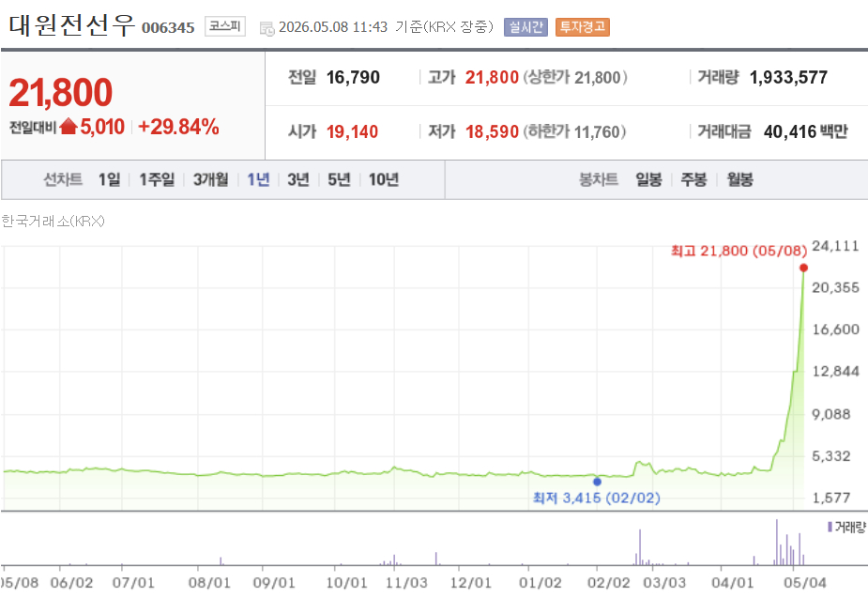This screenshot has height=598, width=868.
Task: Select the 1주일 line chart period
Action: pyautogui.click(x=157, y=179)
